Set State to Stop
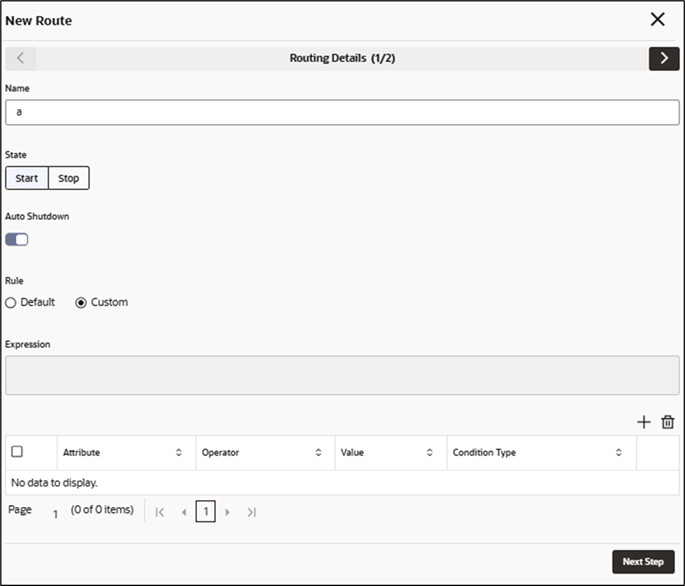This screenshot has width=685, height=586. tap(69, 178)
